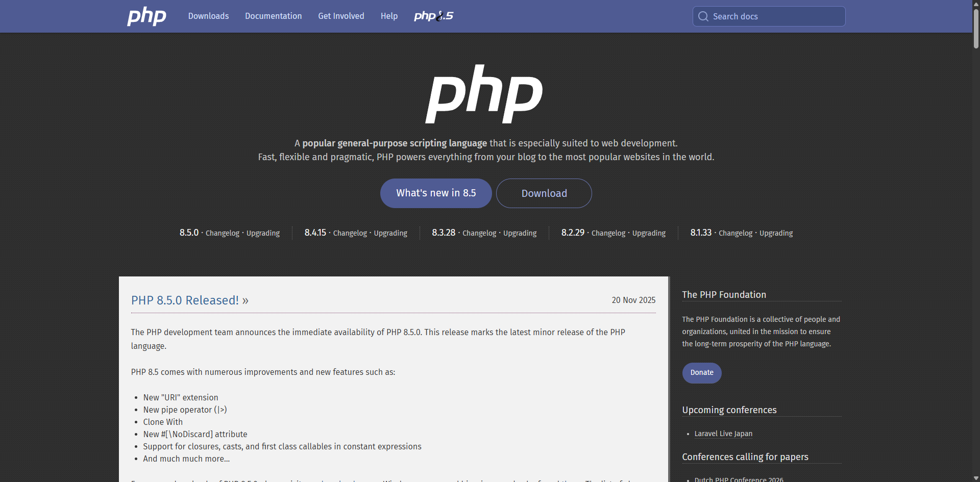Viewport: 980px width, 482px height.
Task: Open the Get Involved menu item
Action: click(341, 16)
